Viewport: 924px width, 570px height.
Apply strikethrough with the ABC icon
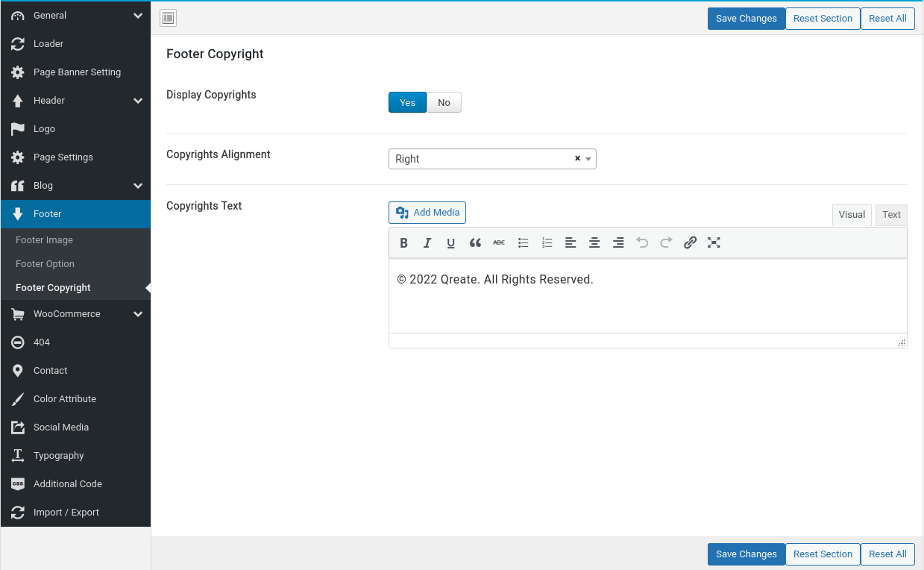[x=499, y=242]
